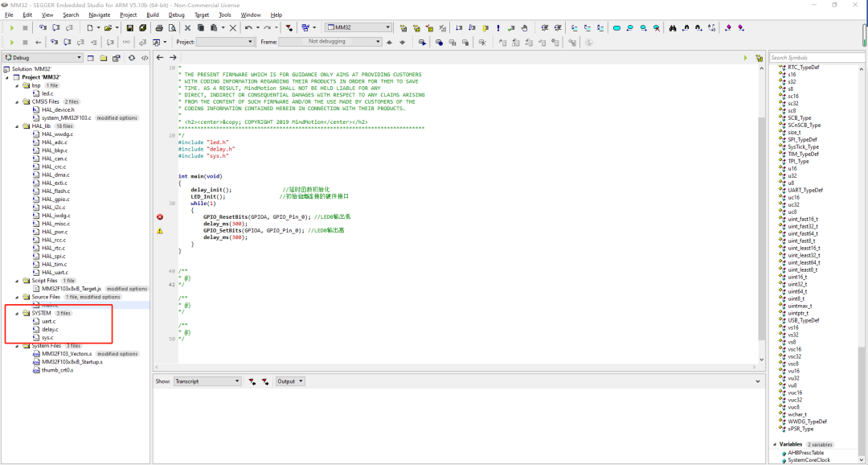This screenshot has height=465, width=868.
Task: Click the build icon at editor top right
Action: click(x=759, y=58)
